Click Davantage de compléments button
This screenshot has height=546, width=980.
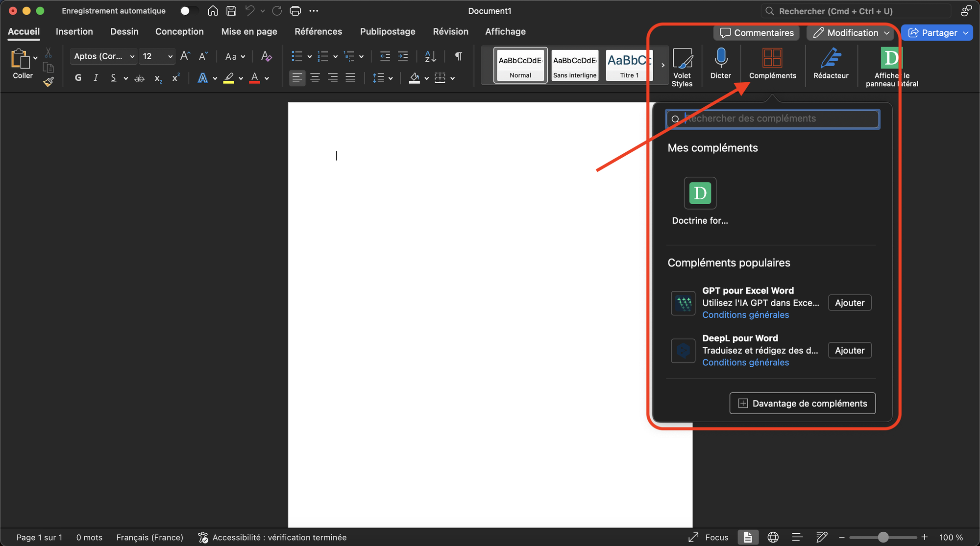tap(802, 404)
